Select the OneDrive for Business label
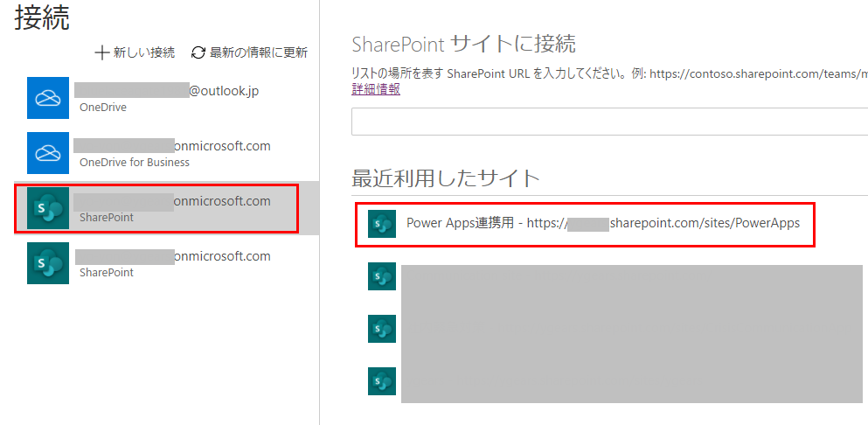This screenshot has height=425, width=868. pyautogui.click(x=135, y=163)
